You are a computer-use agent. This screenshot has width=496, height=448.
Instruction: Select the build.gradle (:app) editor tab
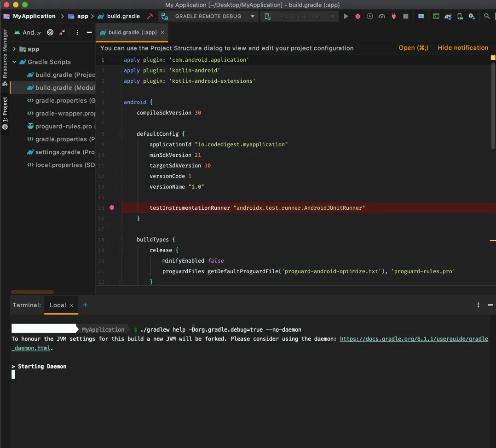pyautogui.click(x=132, y=33)
